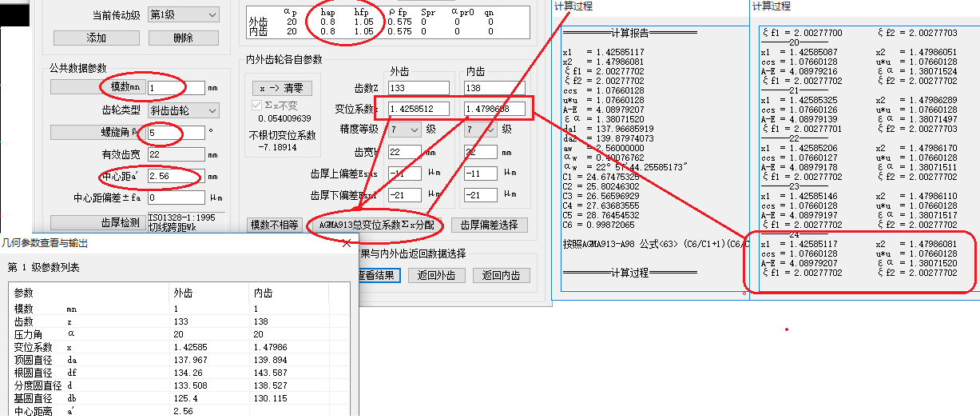The width and height of the screenshot is (980, 419).
Task: Click the 内齿 齿厚下偏差 input field
Action: [482, 195]
